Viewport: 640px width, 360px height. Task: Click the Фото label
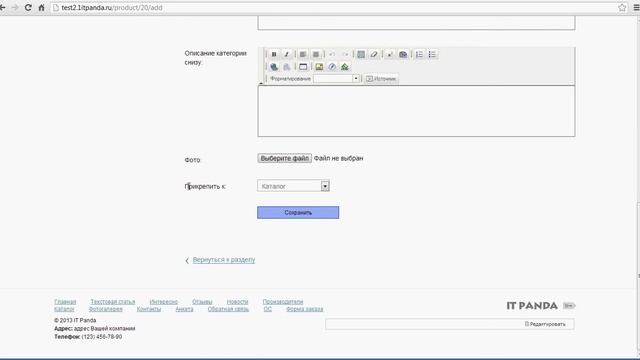pos(192,160)
